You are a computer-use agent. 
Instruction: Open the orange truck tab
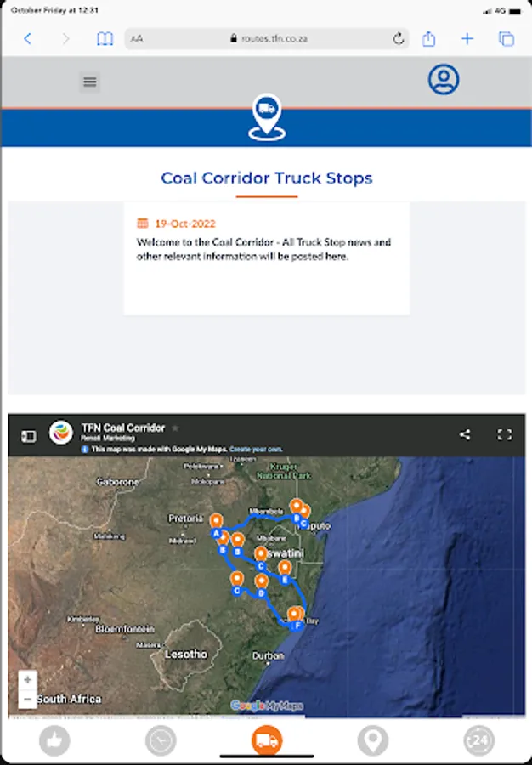(267, 740)
